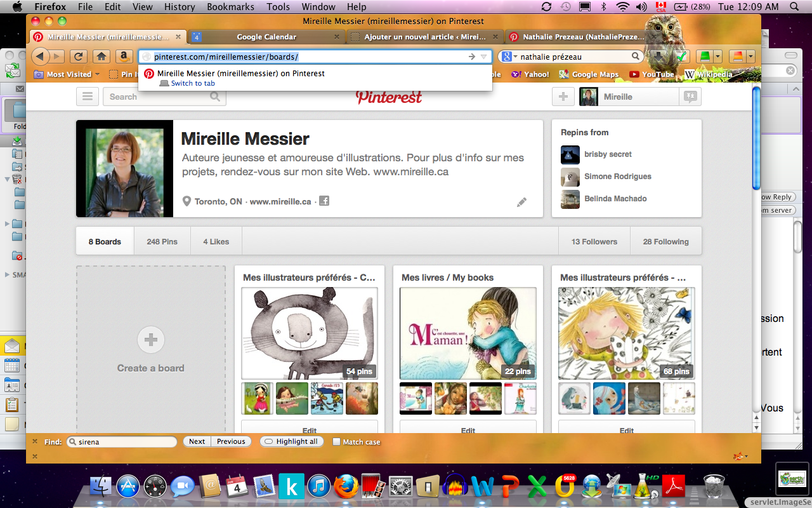This screenshot has width=812, height=508.
Task: Click the page vertical scrollbar thumb
Action: coord(756,138)
